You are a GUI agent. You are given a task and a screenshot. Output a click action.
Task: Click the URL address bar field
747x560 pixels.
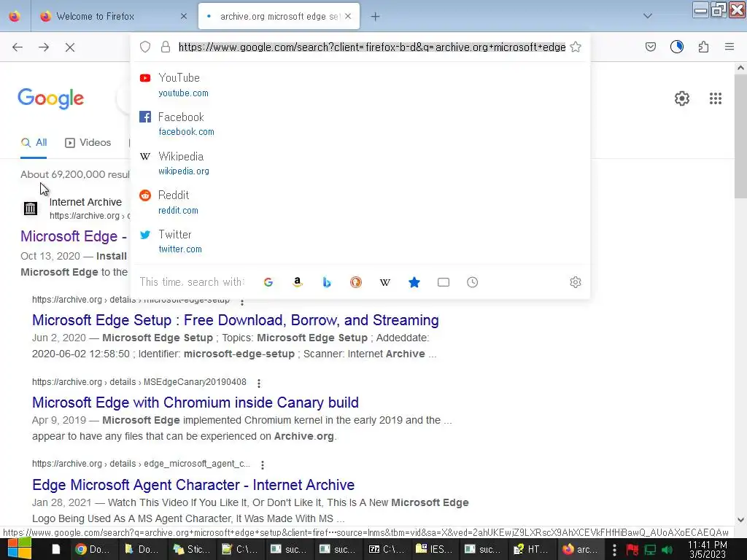[371, 47]
